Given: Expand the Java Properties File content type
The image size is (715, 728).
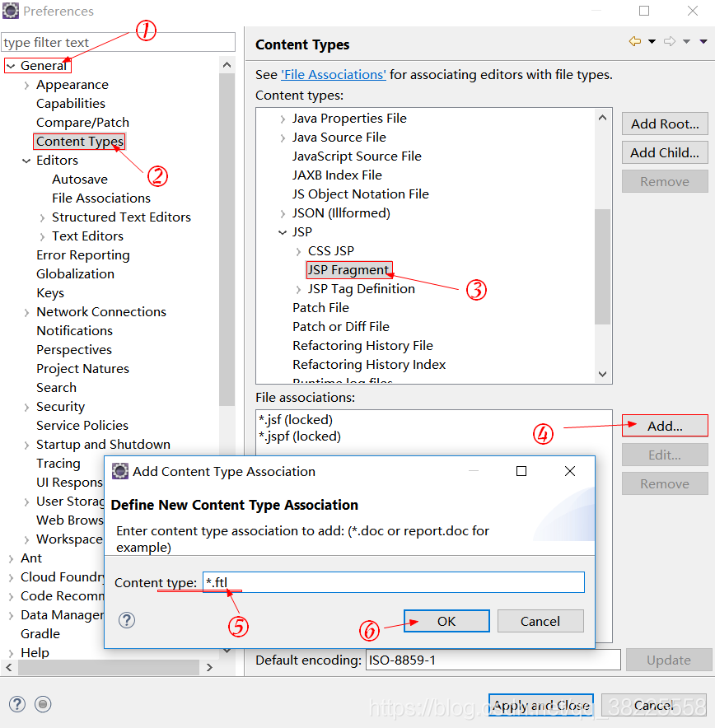Looking at the screenshot, I should pyautogui.click(x=283, y=119).
